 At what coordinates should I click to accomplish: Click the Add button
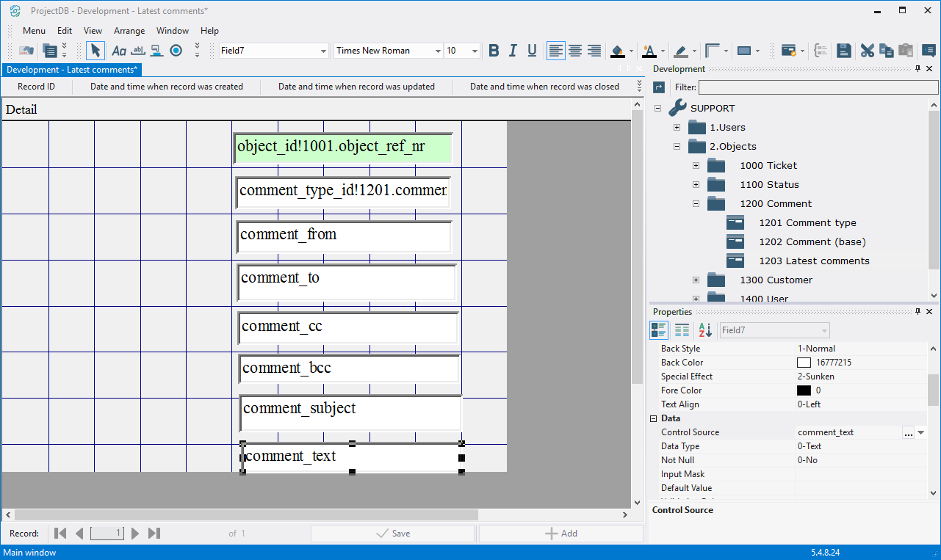(x=560, y=534)
